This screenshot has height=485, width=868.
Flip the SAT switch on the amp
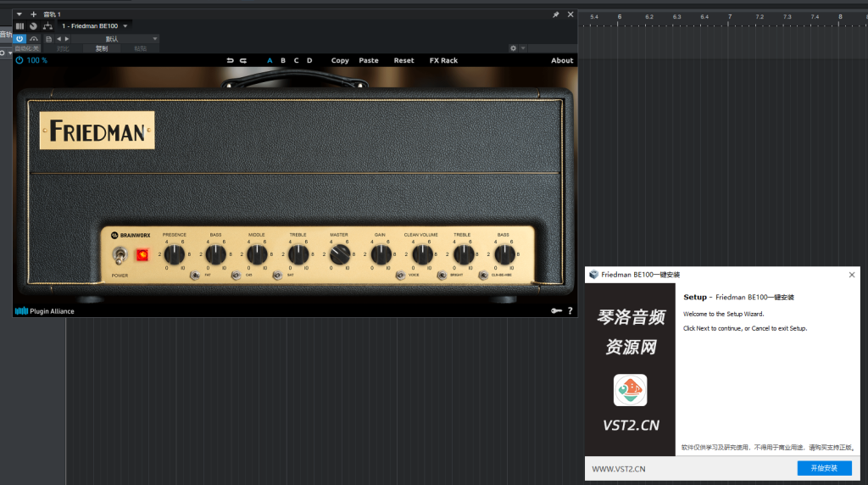(x=276, y=276)
